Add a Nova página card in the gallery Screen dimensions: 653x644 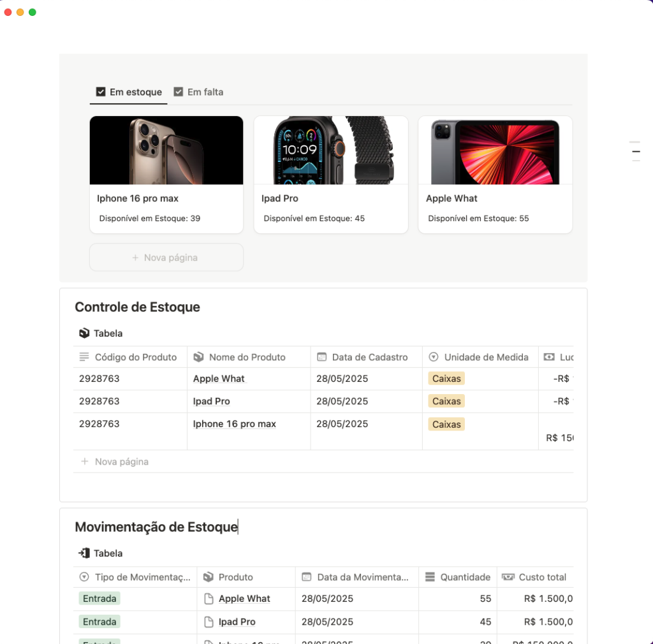pos(166,258)
